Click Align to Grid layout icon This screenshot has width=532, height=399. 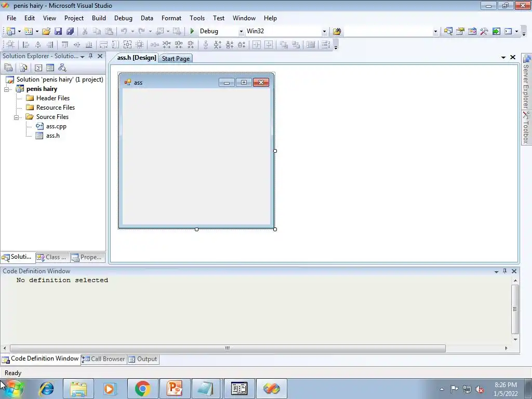(10, 45)
